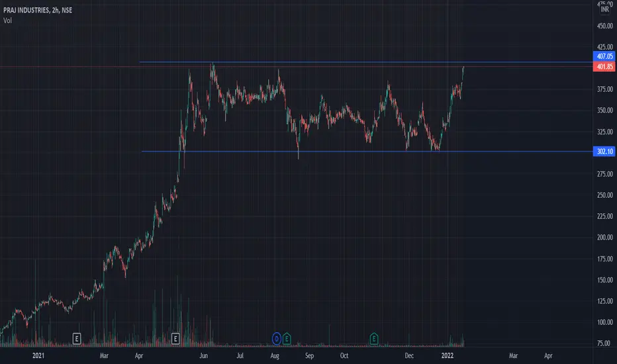Viewport: 617px width, 364px height.
Task: Click the Aug time axis label
Action: coord(275,356)
